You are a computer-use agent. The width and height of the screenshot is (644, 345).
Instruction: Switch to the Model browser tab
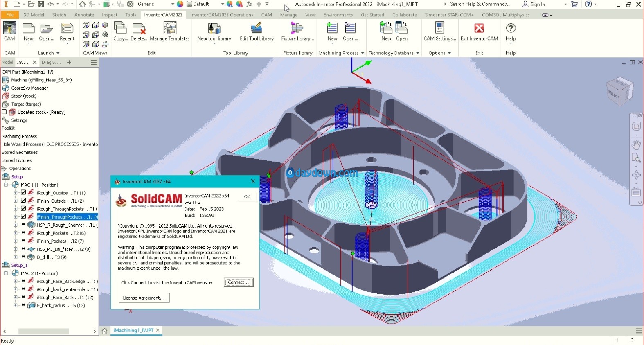(x=7, y=62)
